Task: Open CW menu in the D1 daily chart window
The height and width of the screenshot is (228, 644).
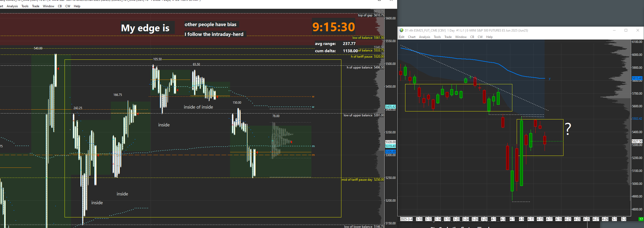Action: pyautogui.click(x=480, y=37)
